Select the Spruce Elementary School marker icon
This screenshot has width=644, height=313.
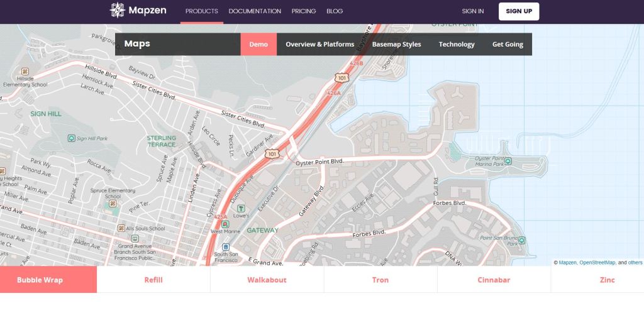113,204
